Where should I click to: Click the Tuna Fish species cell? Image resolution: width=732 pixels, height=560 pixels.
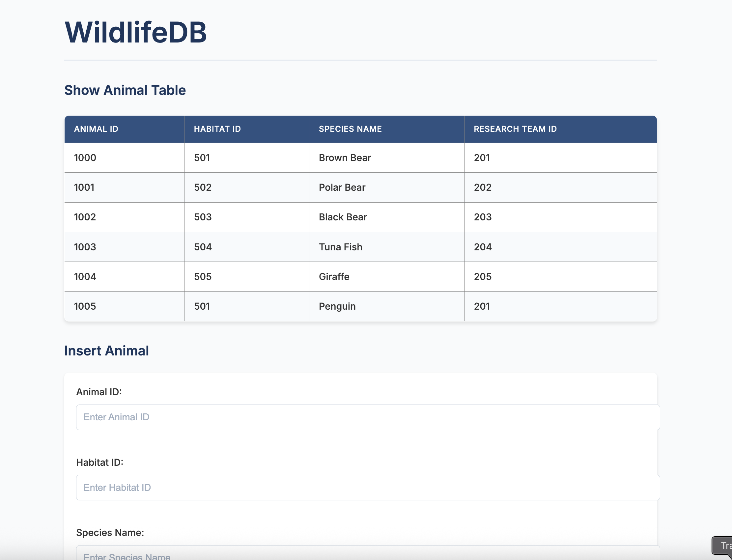click(x=387, y=247)
